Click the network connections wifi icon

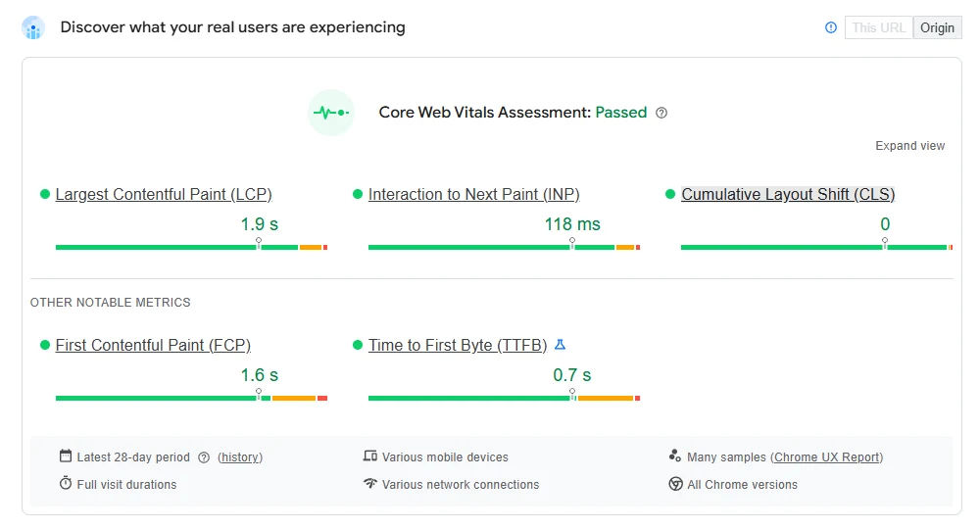(369, 484)
